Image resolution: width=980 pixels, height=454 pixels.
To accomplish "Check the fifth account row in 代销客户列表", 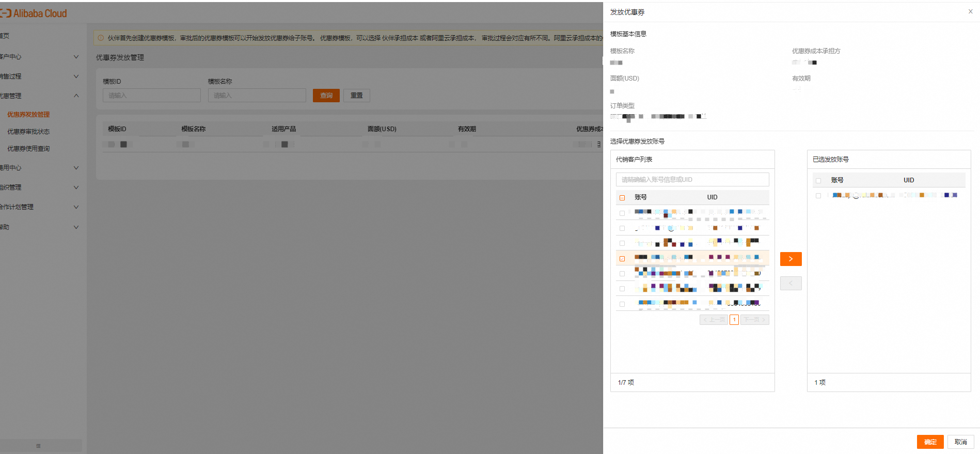I will 622,274.
